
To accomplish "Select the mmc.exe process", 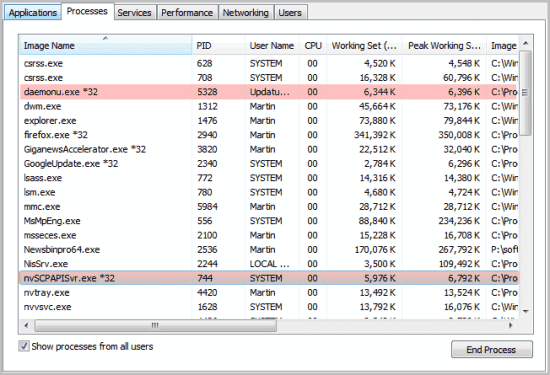I will (269, 207).
